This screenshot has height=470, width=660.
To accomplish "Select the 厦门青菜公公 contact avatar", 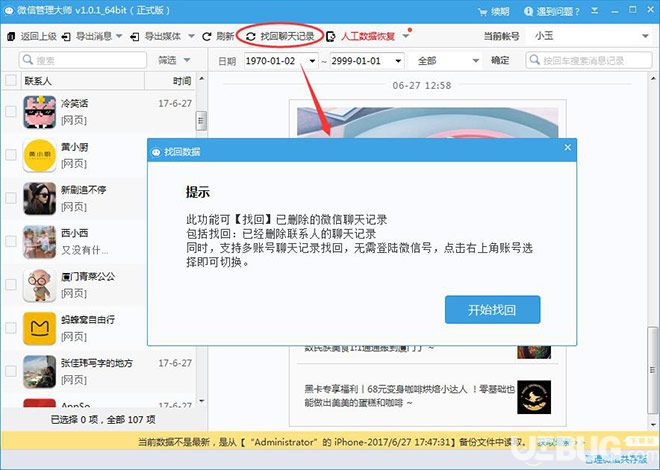I will pos(40,285).
